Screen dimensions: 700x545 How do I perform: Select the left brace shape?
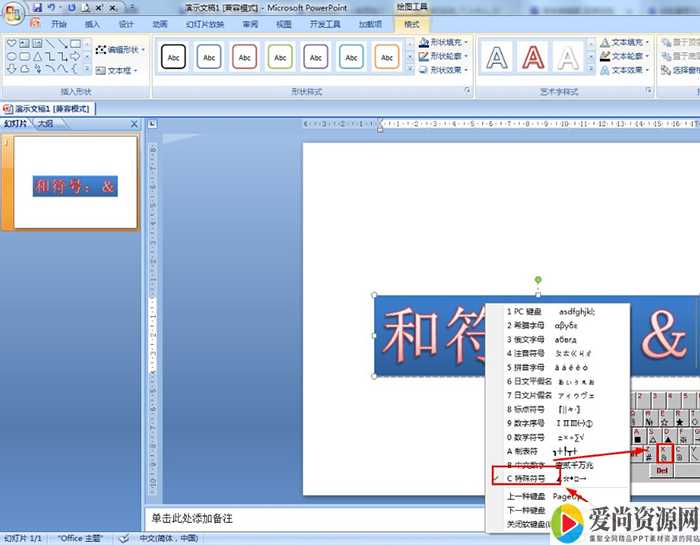75,69
